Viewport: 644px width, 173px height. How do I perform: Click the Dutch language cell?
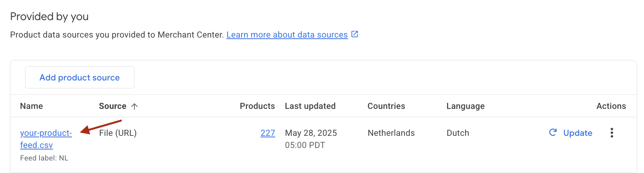pyautogui.click(x=458, y=133)
